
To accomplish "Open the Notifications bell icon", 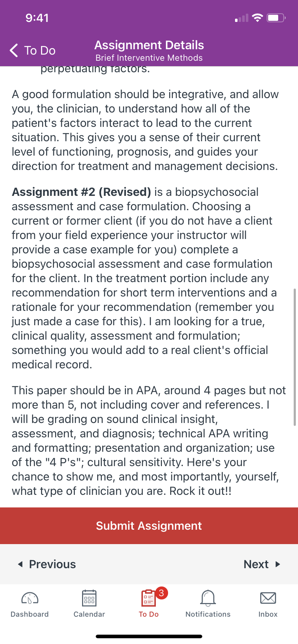I will [x=208, y=598].
